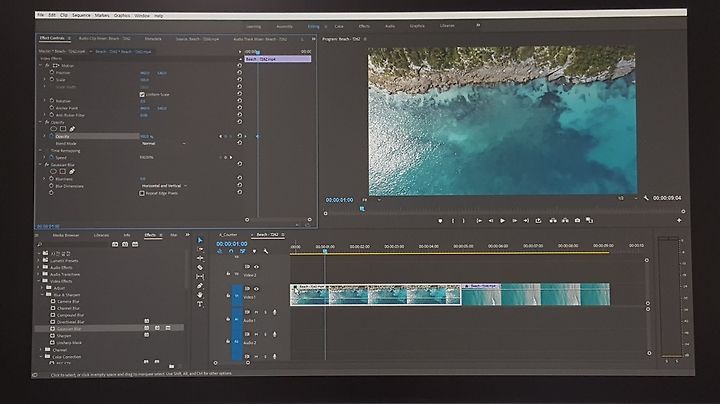Collapse the Motion effect group
This screenshot has height=404, width=720.
click(40, 66)
